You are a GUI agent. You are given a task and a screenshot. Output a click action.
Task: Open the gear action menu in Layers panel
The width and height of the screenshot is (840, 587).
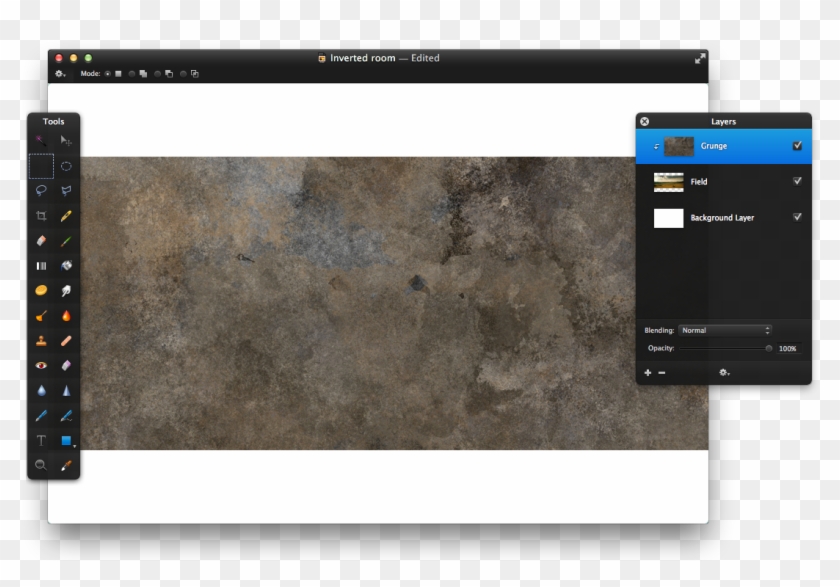[x=724, y=374]
